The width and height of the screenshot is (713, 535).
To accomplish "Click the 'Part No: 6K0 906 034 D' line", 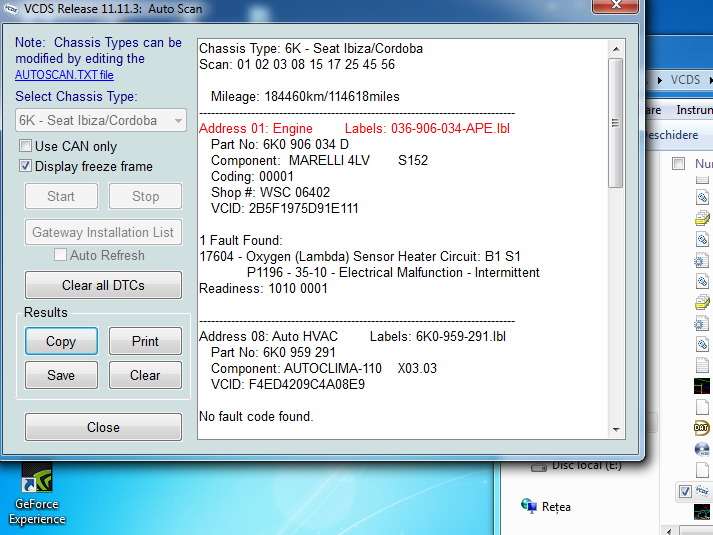I will [x=280, y=145].
